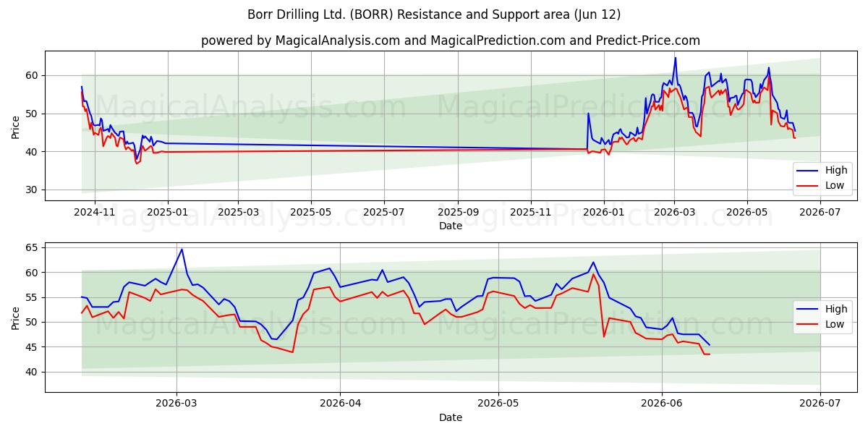Click the '2026-05' tick label on bottom chart
Screen dimensions: 868x434
[498, 404]
